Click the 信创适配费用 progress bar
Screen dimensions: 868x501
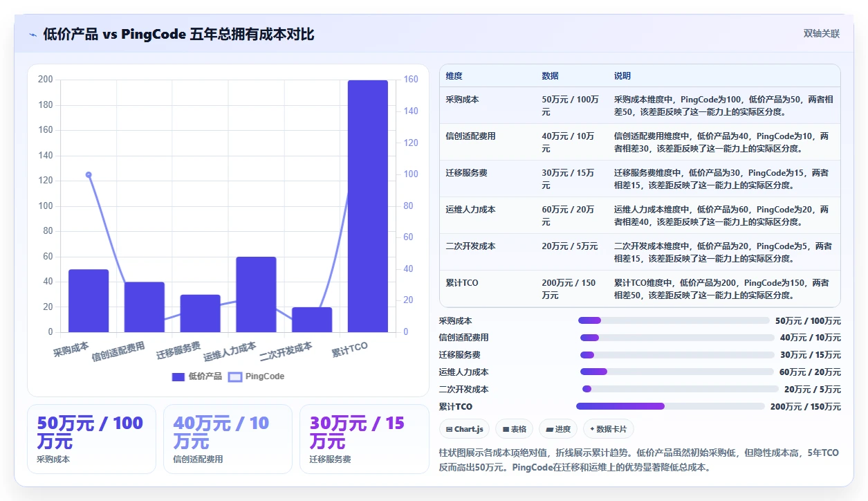click(677, 338)
